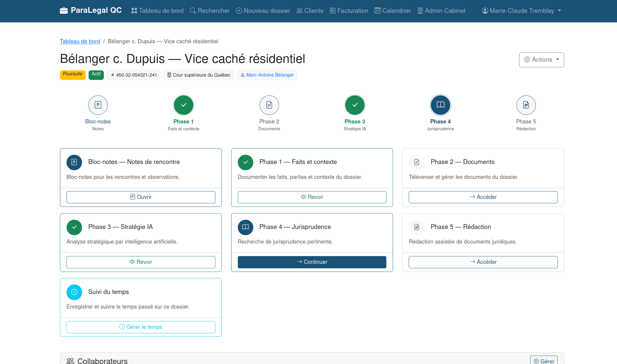Image resolution: width=617 pixels, height=364 pixels.
Task: Select the Phase 2 Documents page icon
Action: 269,105
